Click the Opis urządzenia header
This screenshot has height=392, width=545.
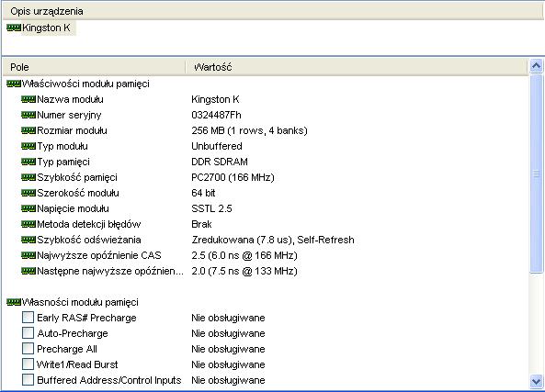click(x=272, y=11)
